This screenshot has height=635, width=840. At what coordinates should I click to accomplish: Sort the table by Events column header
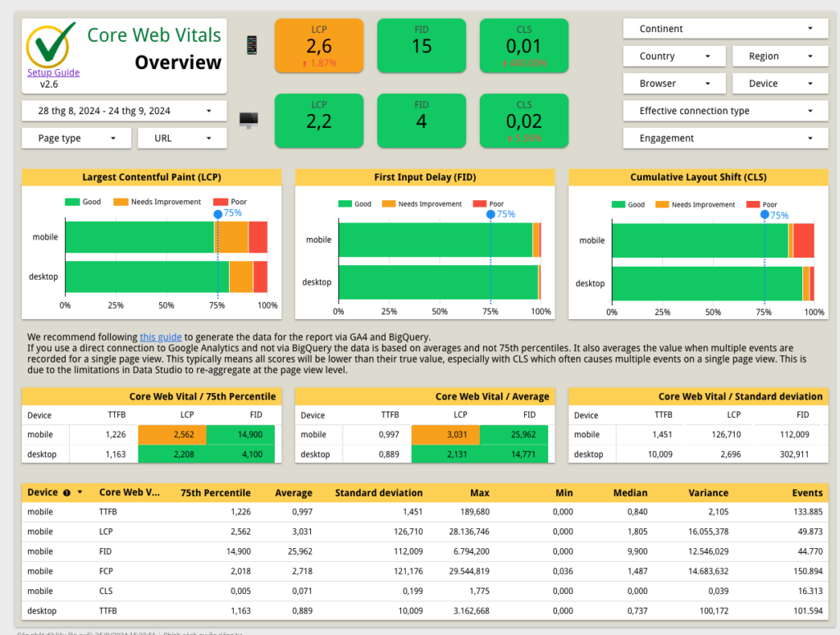(807, 493)
